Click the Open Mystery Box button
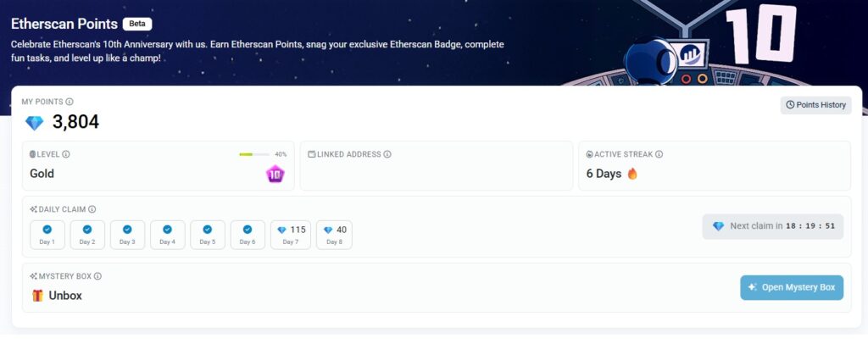Screen dimensions: 868x344 (792, 287)
